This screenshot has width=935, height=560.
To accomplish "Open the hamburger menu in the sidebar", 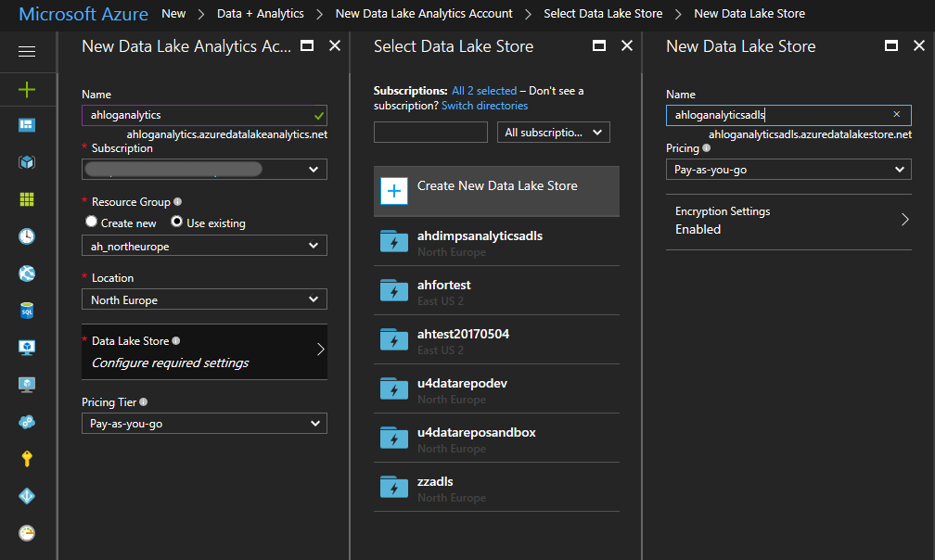I will coord(27,52).
